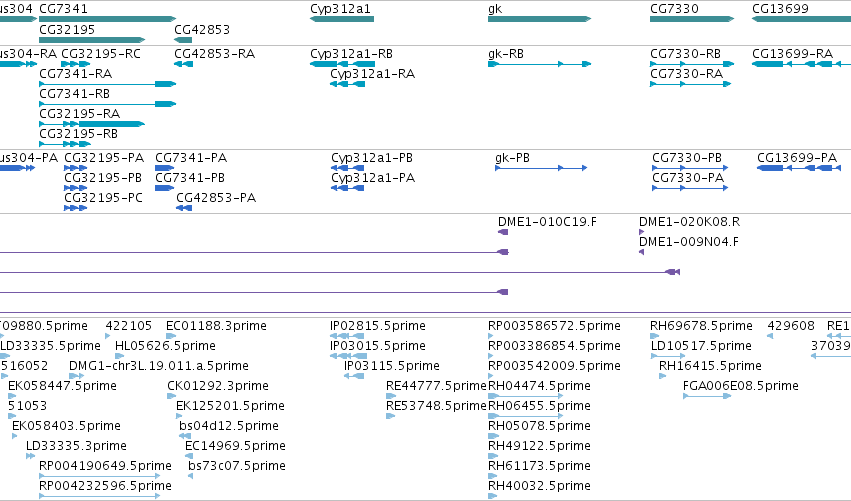Viewport: 851px width, 501px height.
Task: Select BAC end DME1-020K08.R
Action: tap(642, 232)
